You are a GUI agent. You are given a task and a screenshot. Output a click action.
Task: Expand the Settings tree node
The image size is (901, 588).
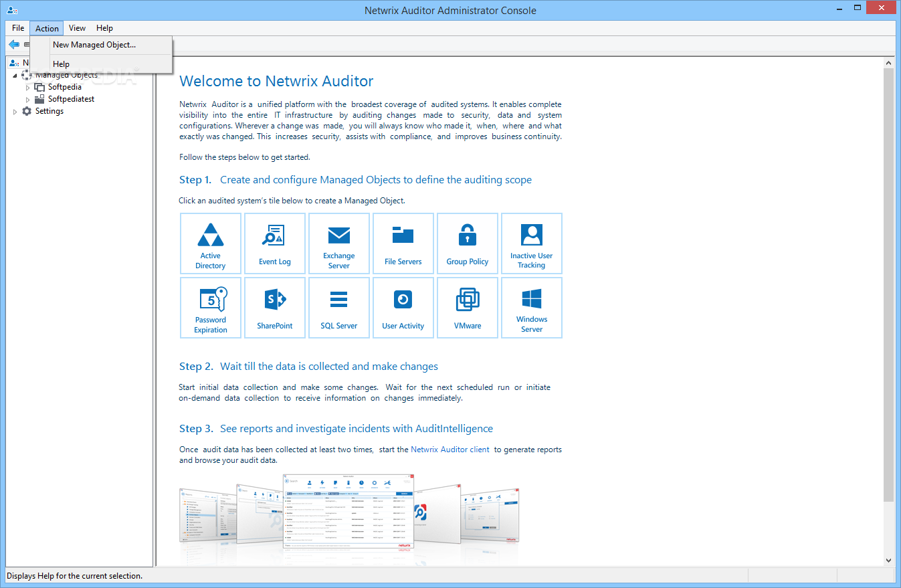[x=15, y=112]
